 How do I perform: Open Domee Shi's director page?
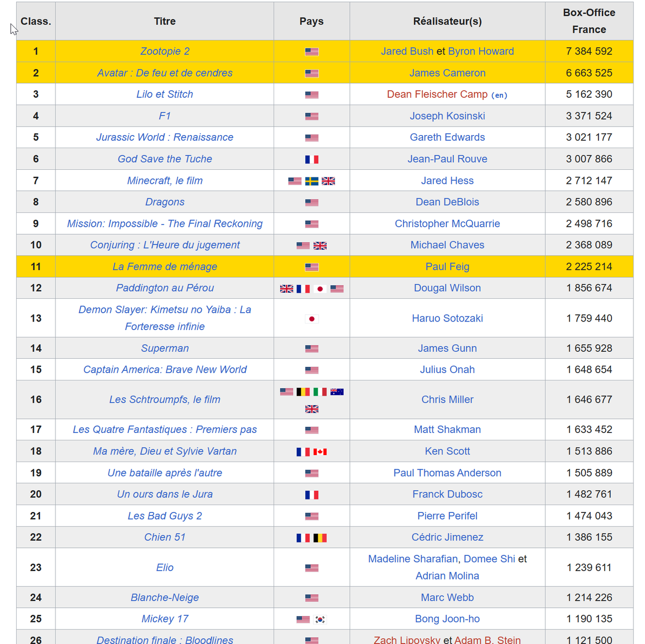[x=489, y=559]
